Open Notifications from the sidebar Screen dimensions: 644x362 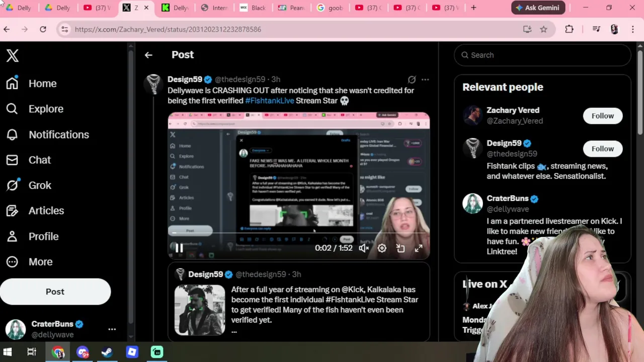coord(47,135)
